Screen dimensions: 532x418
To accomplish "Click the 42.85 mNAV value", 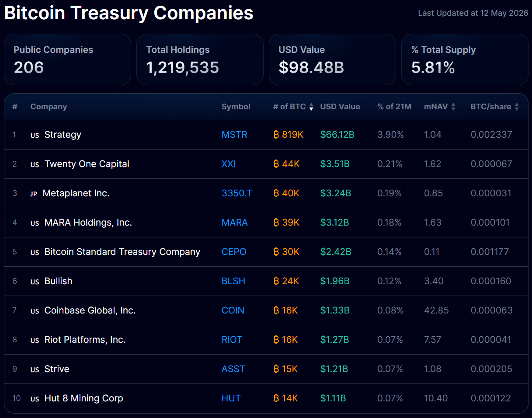I will pyautogui.click(x=436, y=310).
